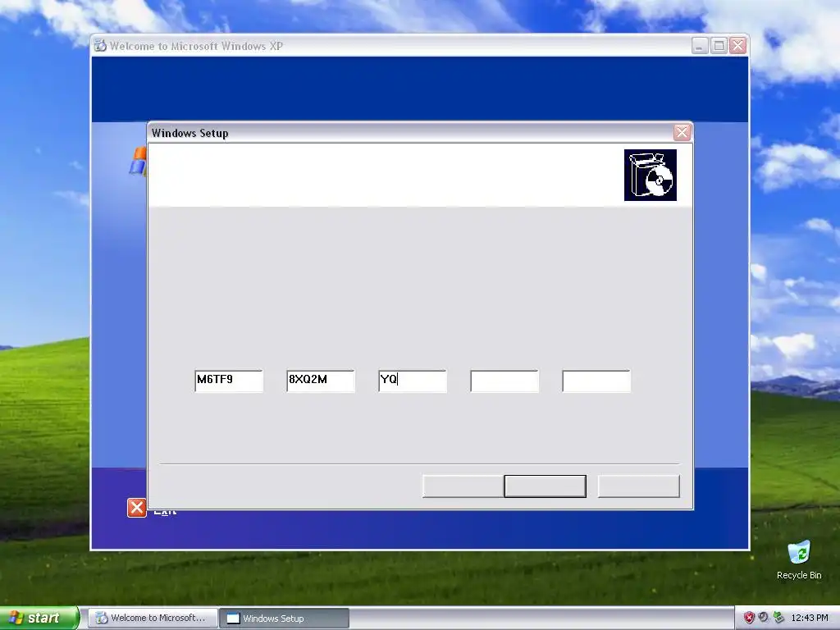This screenshot has height=630, width=840.
Task: Close the Windows Setup dialog
Action: pyautogui.click(x=682, y=132)
